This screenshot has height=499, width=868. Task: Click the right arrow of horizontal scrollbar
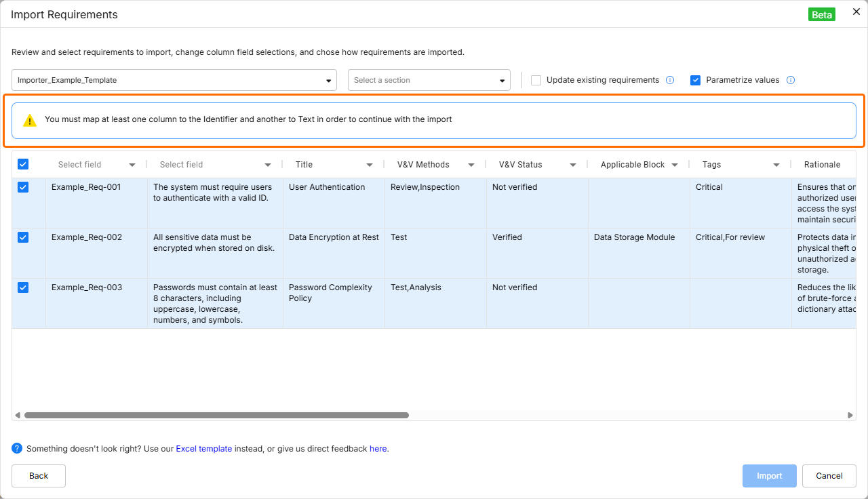(850, 415)
